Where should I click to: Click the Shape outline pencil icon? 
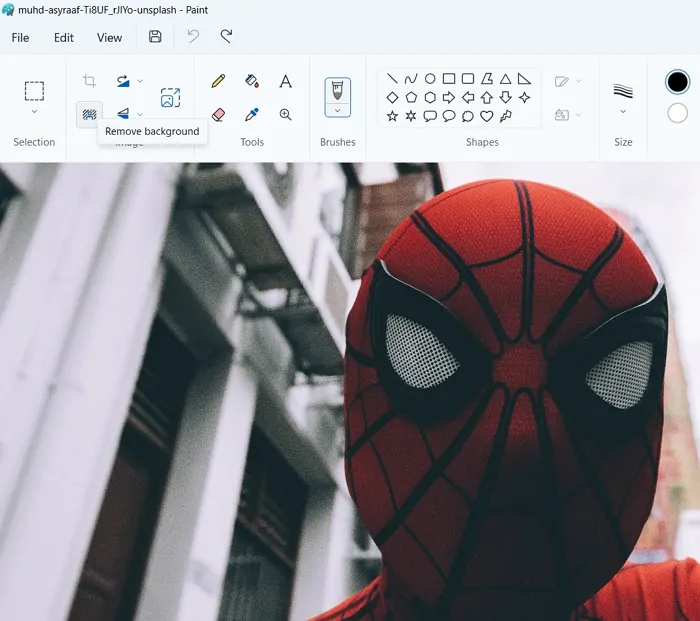(x=561, y=81)
